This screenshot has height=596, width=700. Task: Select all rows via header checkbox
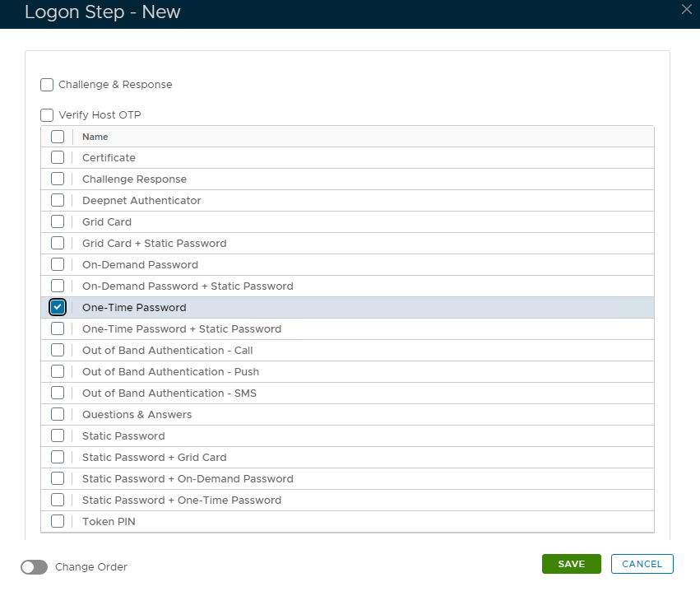[x=58, y=137]
